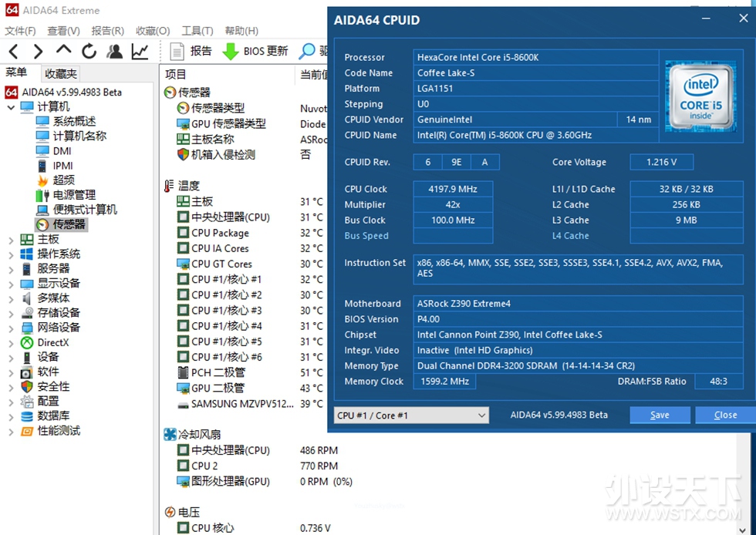Click the 网络设备 icon in the tree
The width and height of the screenshot is (756, 535).
pos(27,328)
